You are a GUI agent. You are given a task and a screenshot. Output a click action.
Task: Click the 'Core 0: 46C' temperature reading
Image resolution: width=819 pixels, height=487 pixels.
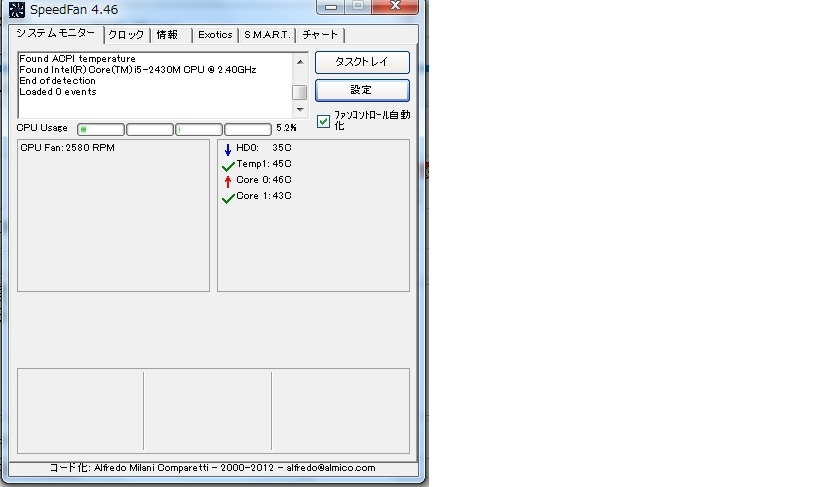(x=264, y=180)
